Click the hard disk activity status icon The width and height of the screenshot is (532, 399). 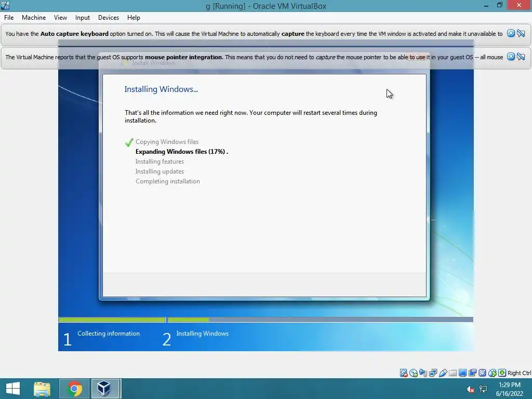pos(404,373)
